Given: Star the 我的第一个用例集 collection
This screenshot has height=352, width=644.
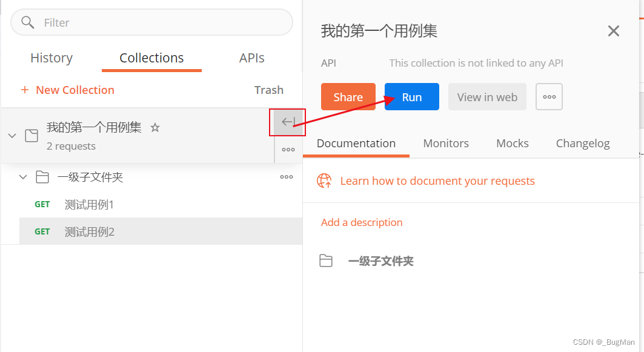Looking at the screenshot, I should coord(155,127).
